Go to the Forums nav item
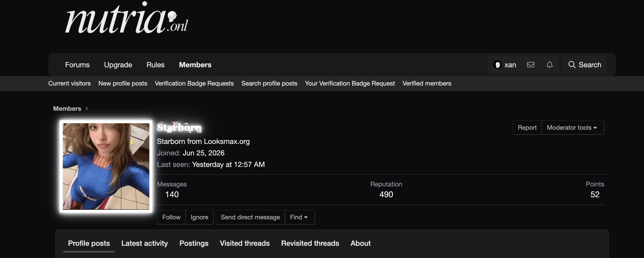The height and width of the screenshot is (258, 644). click(77, 65)
